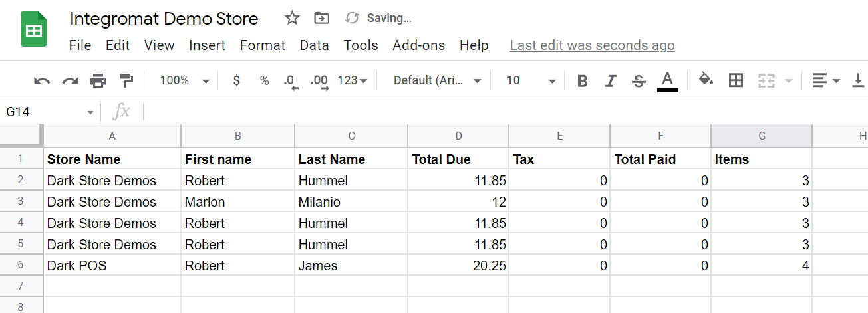Select the Dark POS cell
This screenshot has height=313, width=868.
coord(112,265)
